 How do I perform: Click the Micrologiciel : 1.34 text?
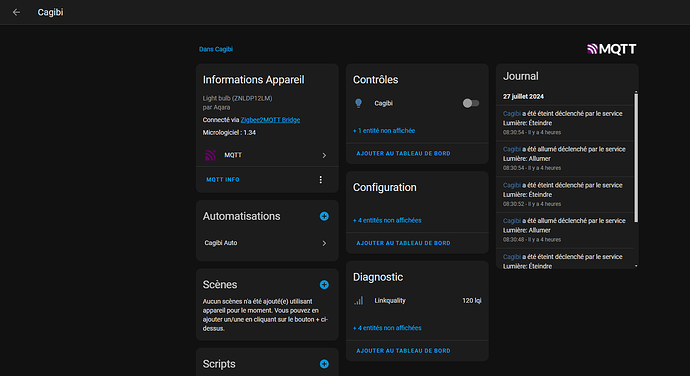229,133
